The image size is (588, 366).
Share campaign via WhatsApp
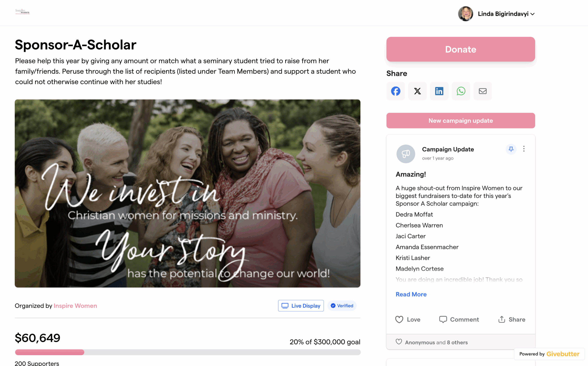(461, 91)
